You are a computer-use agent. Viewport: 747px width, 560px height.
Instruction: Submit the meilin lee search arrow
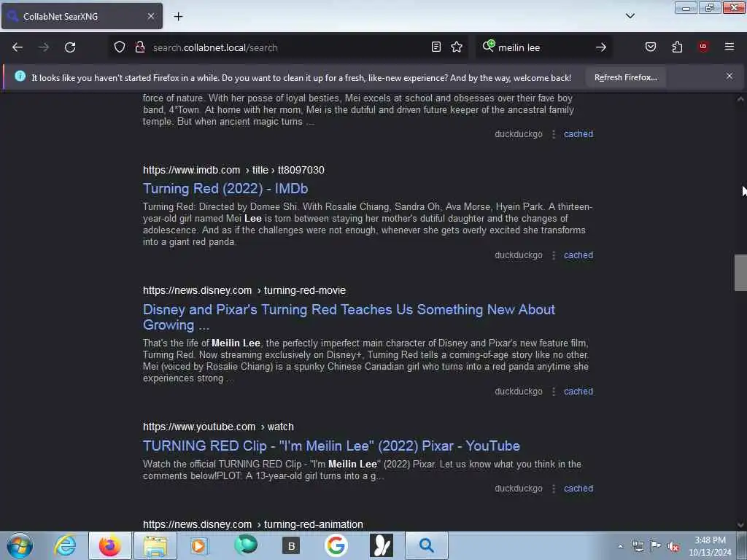pyautogui.click(x=601, y=47)
